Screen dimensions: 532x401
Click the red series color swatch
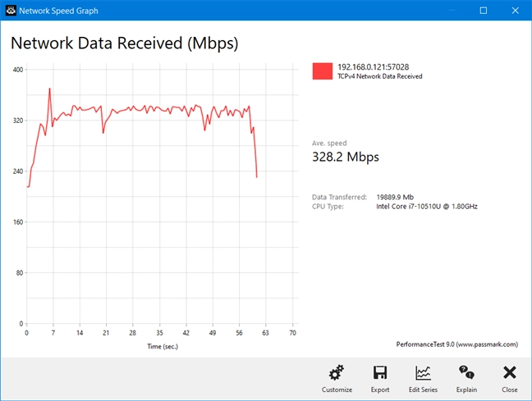coord(323,71)
